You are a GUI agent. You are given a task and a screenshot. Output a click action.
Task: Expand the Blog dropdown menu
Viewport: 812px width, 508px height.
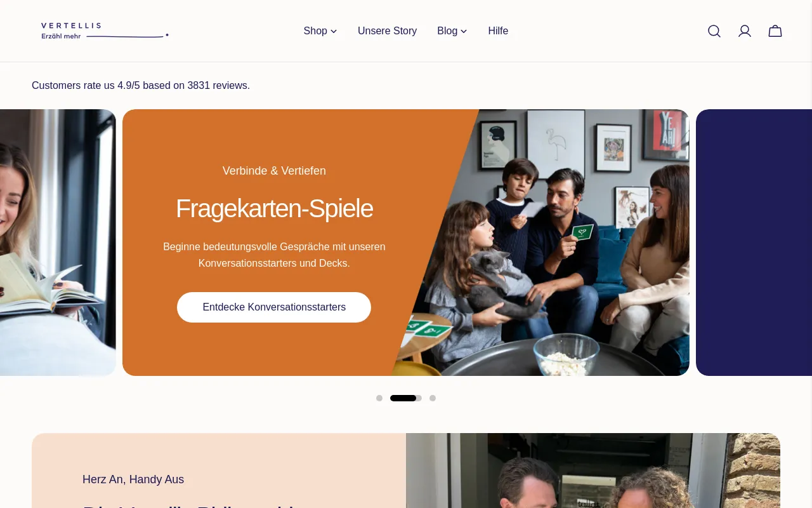452,31
